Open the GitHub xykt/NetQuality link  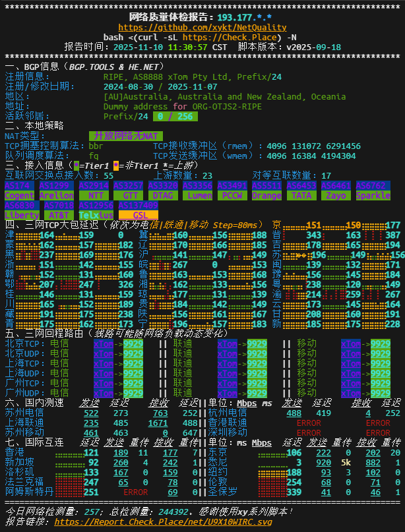point(202,28)
